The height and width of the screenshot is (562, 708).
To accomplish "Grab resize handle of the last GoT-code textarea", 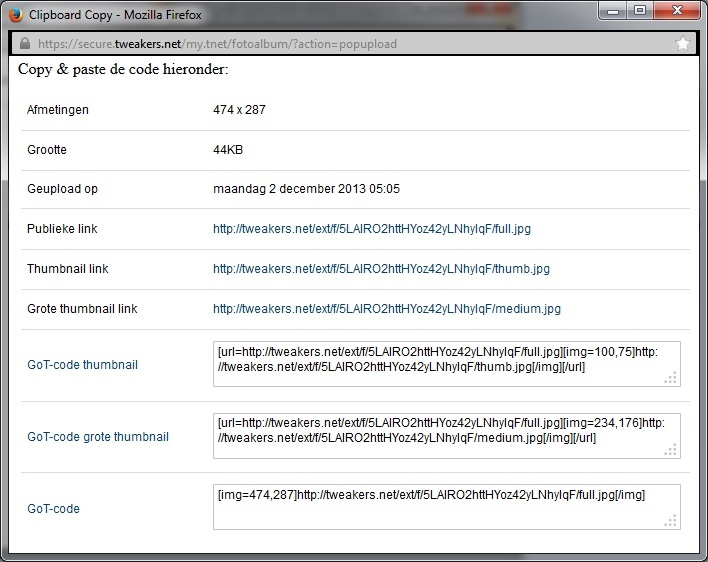I will 671,520.
